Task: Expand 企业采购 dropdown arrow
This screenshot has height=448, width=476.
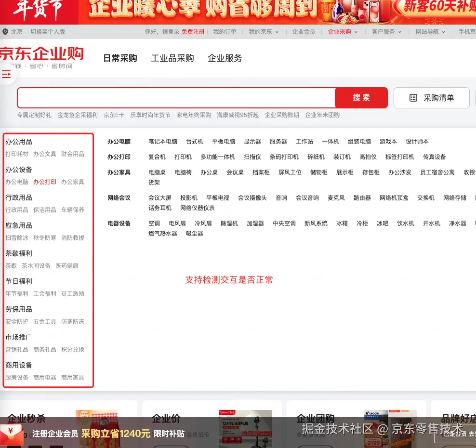Action: pyautogui.click(x=356, y=32)
